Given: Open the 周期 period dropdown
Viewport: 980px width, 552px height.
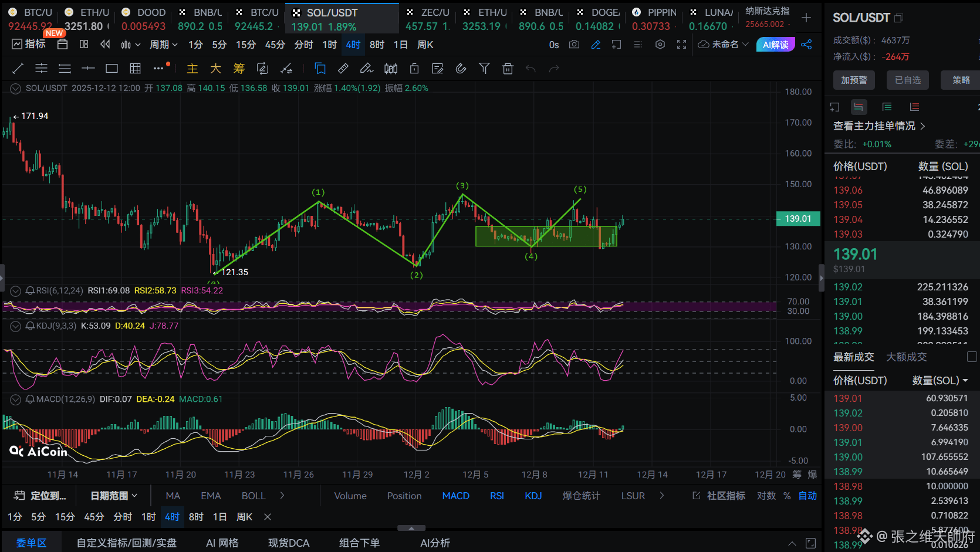Looking at the screenshot, I should (x=163, y=45).
